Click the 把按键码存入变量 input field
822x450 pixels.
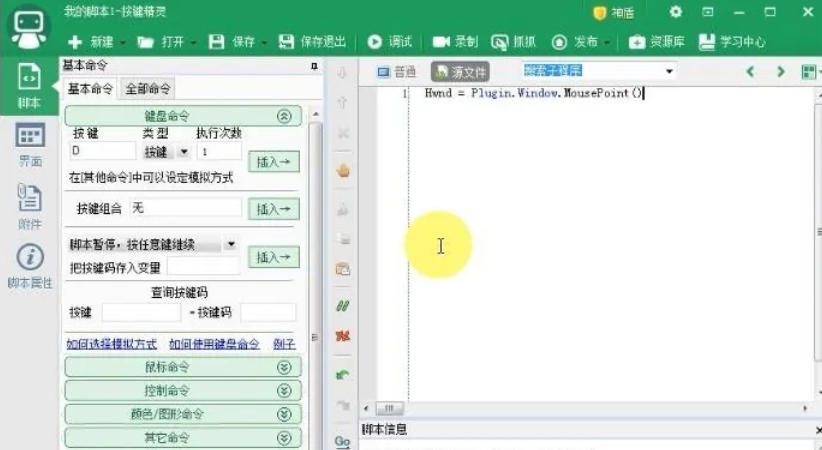point(203,267)
